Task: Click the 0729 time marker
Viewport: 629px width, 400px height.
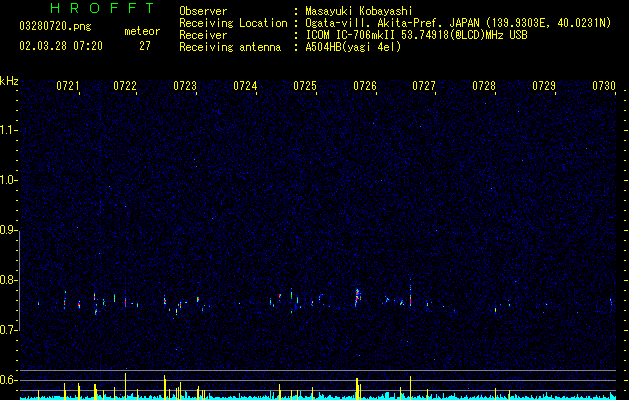Action: 544,86
